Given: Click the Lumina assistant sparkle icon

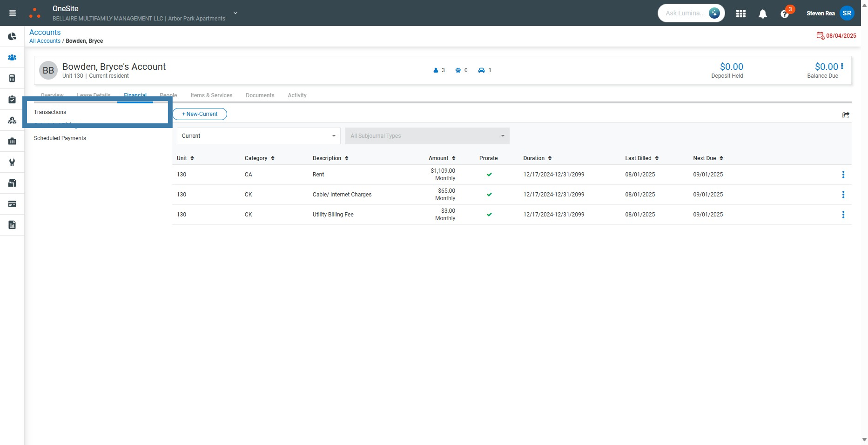Looking at the screenshot, I should 714,13.
